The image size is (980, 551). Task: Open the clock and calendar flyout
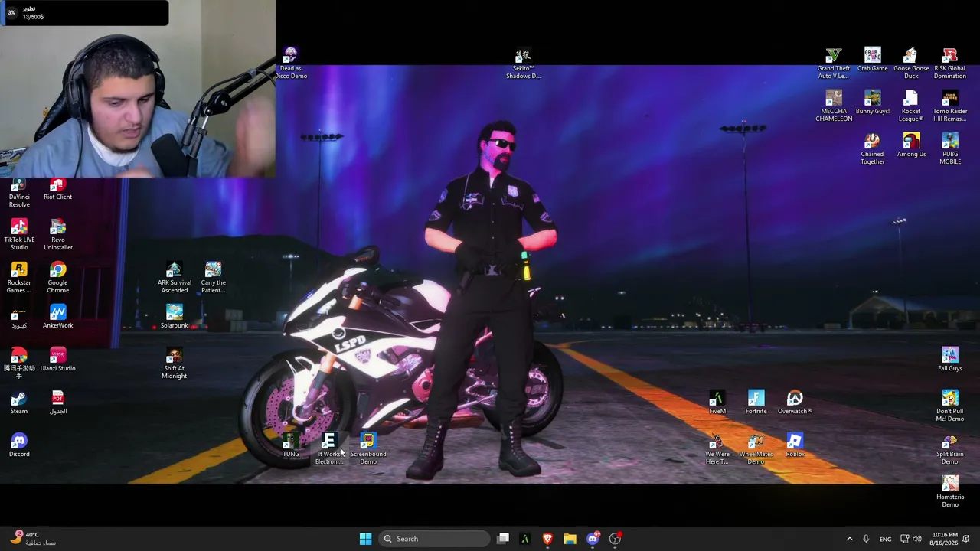(x=944, y=539)
